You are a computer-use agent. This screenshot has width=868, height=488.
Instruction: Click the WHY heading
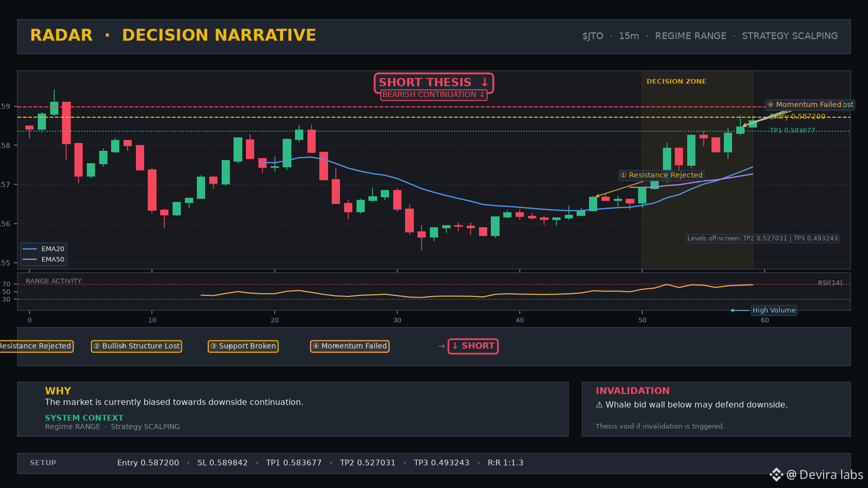coord(58,391)
